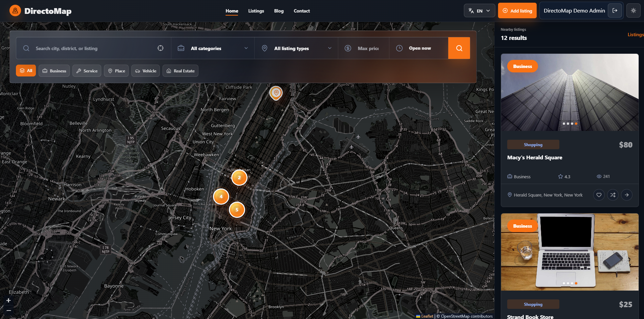This screenshot has width=644, height=319.
Task: Click the orange search magnifier button
Action: pos(459,48)
